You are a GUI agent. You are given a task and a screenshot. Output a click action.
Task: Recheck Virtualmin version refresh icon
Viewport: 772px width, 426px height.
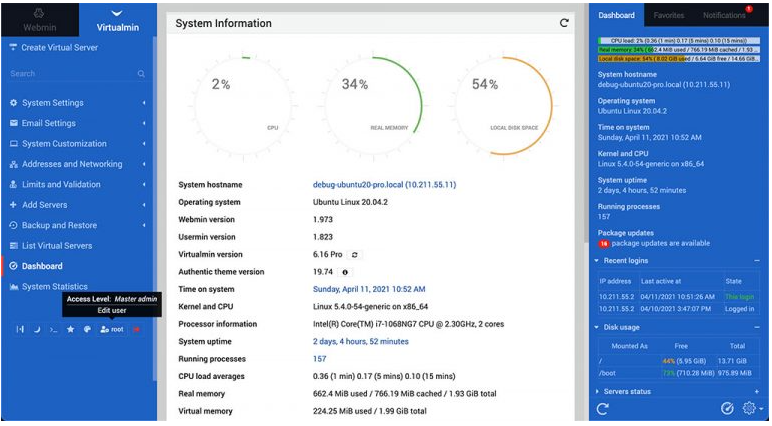click(354, 255)
